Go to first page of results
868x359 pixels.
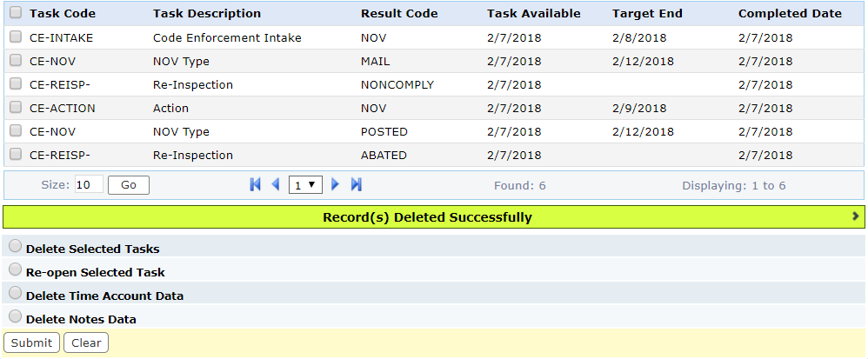click(x=255, y=185)
